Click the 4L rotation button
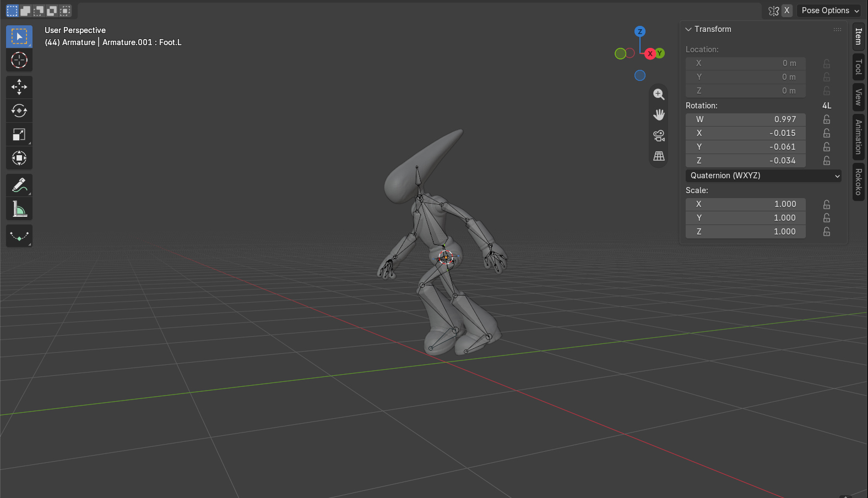This screenshot has height=498, width=868. tap(827, 106)
